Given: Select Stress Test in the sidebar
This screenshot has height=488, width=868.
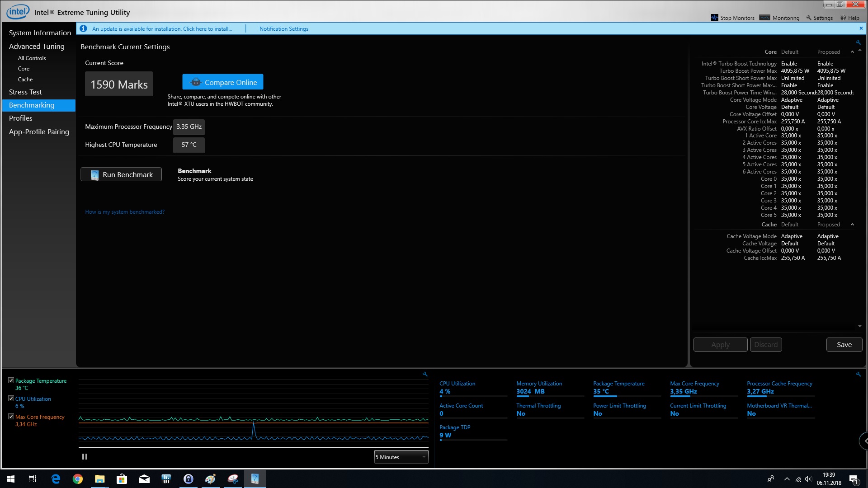Looking at the screenshot, I should (25, 92).
